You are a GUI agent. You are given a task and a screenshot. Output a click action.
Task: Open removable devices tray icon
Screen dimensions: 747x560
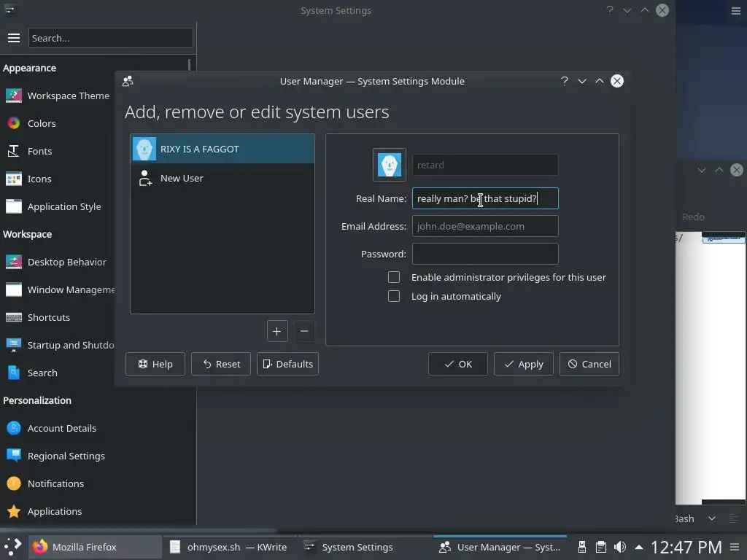[x=581, y=547]
